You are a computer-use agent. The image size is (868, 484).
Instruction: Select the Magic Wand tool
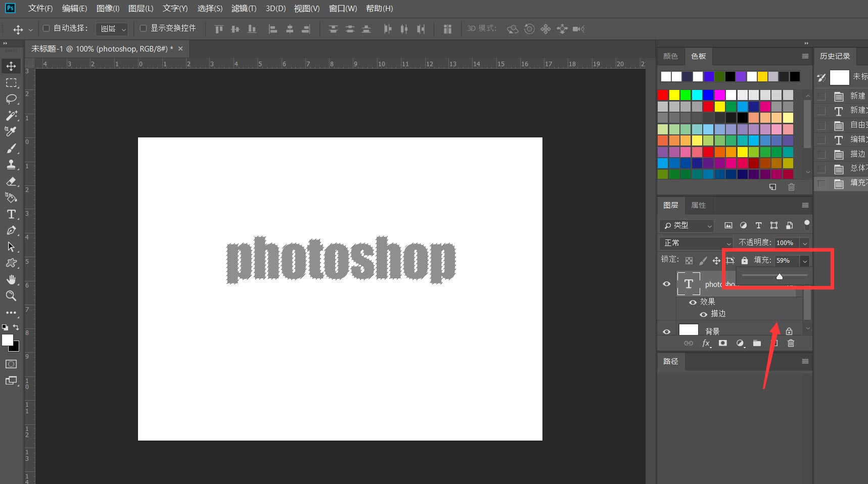[11, 115]
